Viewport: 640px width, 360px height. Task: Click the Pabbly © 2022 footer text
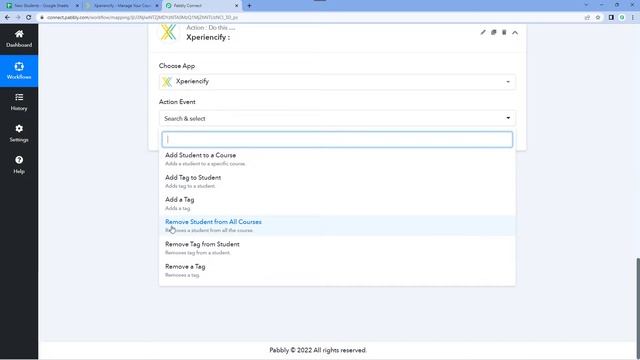318,350
